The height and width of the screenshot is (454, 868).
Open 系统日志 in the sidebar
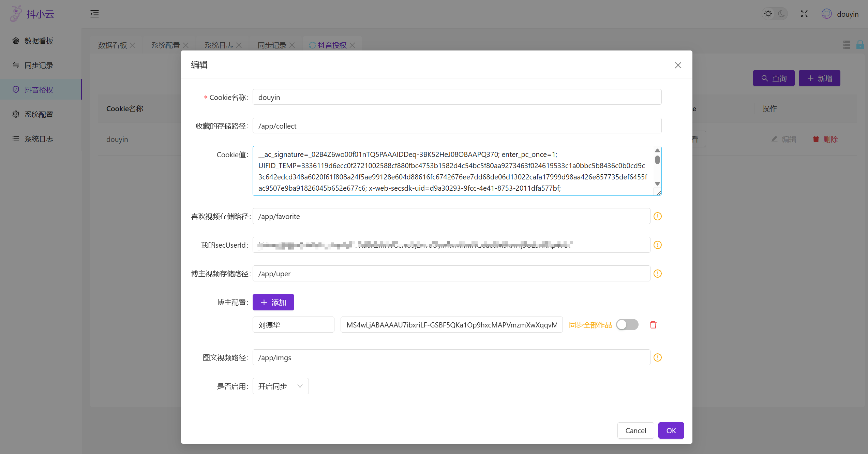coord(41,139)
